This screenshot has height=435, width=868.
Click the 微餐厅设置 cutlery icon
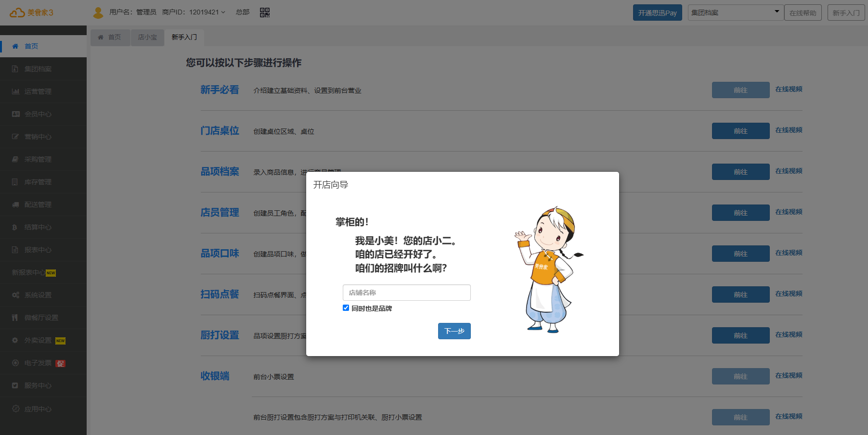coord(15,318)
